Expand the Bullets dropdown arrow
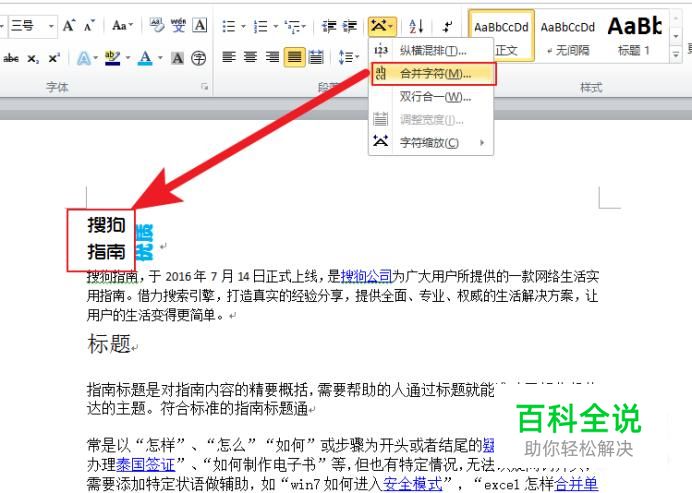The width and height of the screenshot is (692, 493). tap(243, 26)
